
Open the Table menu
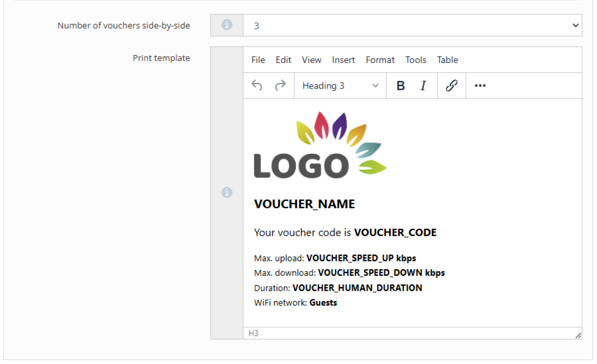(x=447, y=60)
